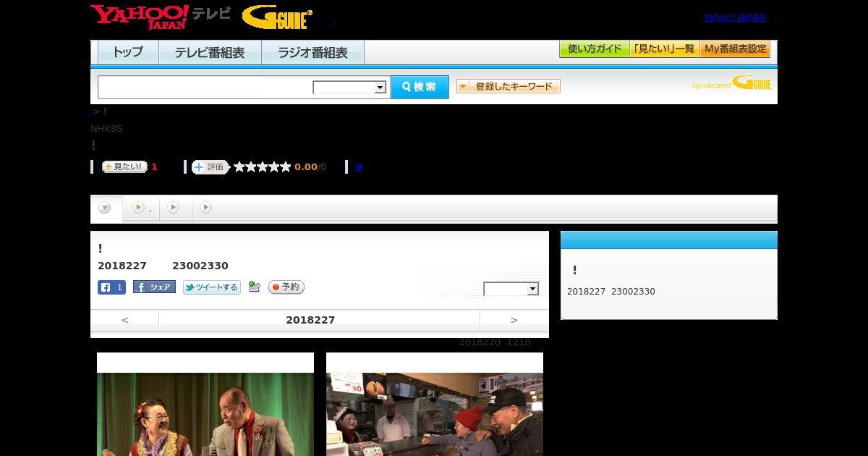The image size is (868, 456).
Task: Open the market stall scene thumbnail
Action: click(435, 414)
